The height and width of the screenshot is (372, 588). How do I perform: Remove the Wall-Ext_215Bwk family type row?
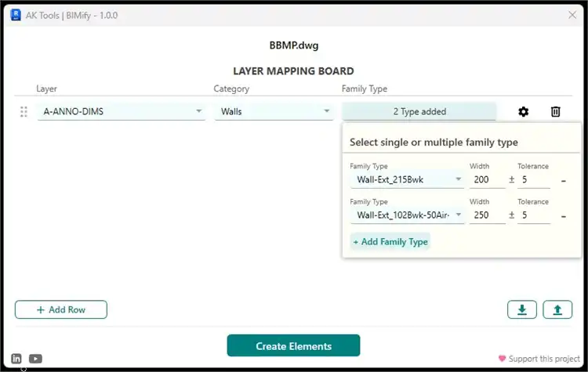click(564, 181)
